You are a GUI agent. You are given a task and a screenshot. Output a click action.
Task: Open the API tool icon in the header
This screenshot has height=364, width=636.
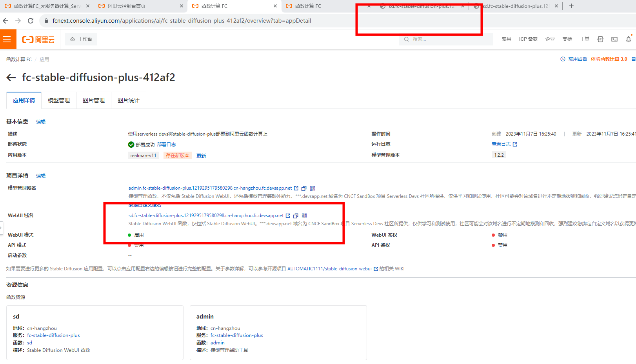(600, 39)
